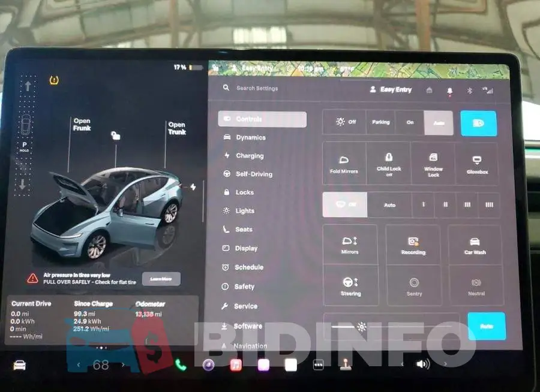The image size is (540, 392).
Task: Set wipers to Auto
Action: click(389, 205)
